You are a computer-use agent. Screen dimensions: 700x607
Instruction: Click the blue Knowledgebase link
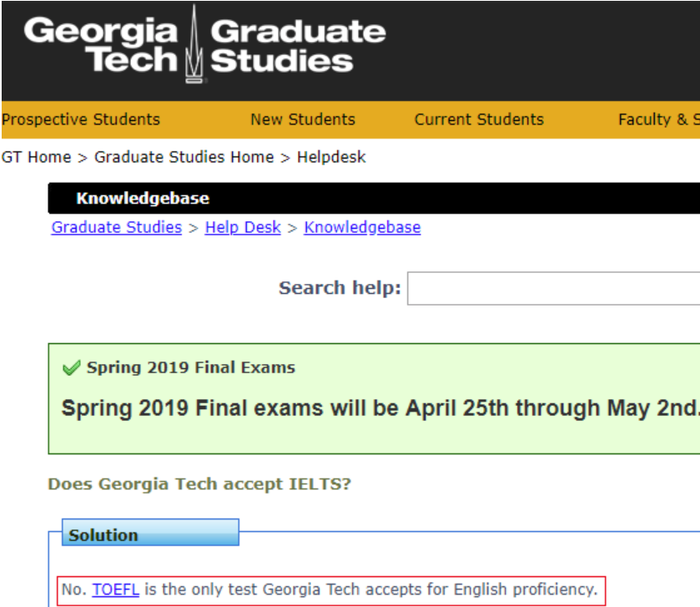pos(362,227)
